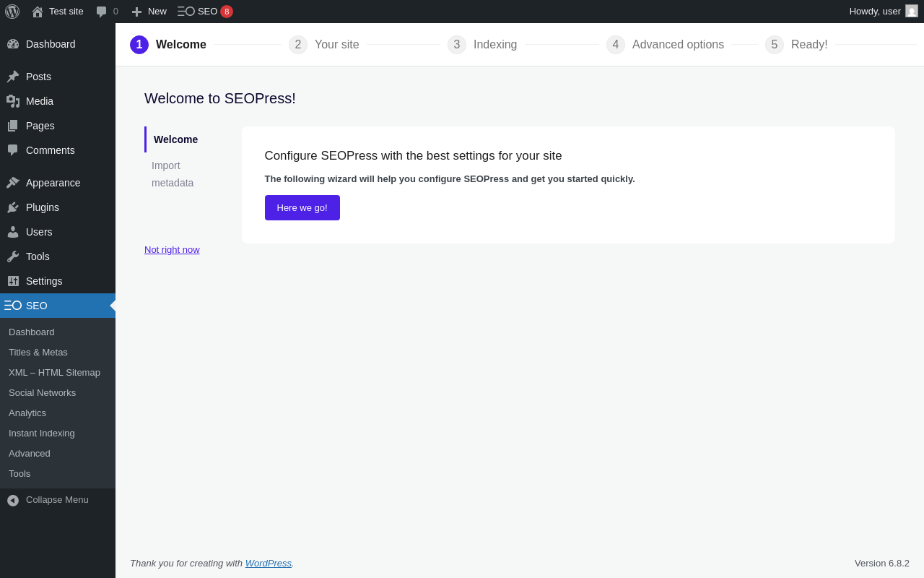
Task: Select wizard step 3 circle
Action: [457, 45]
